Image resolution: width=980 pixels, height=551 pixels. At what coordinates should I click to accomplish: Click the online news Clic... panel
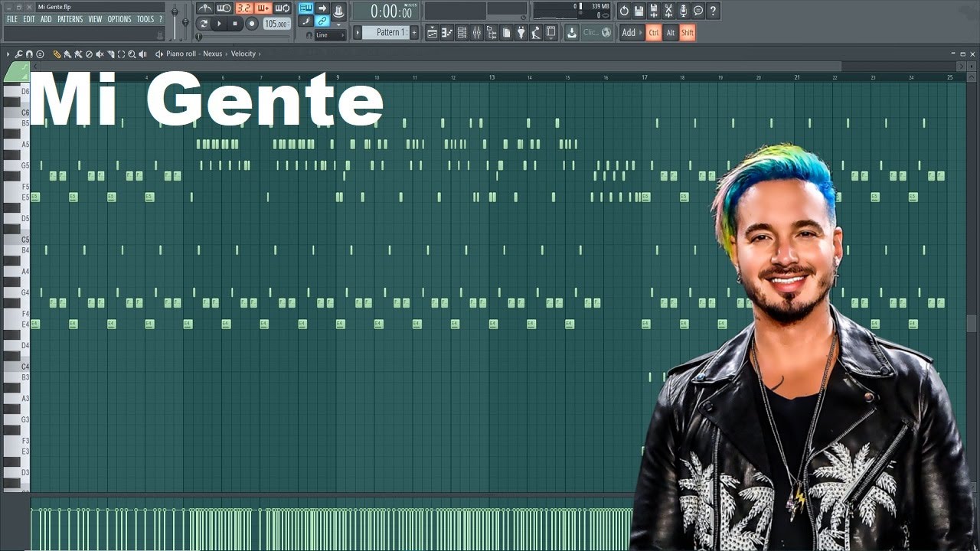(597, 32)
